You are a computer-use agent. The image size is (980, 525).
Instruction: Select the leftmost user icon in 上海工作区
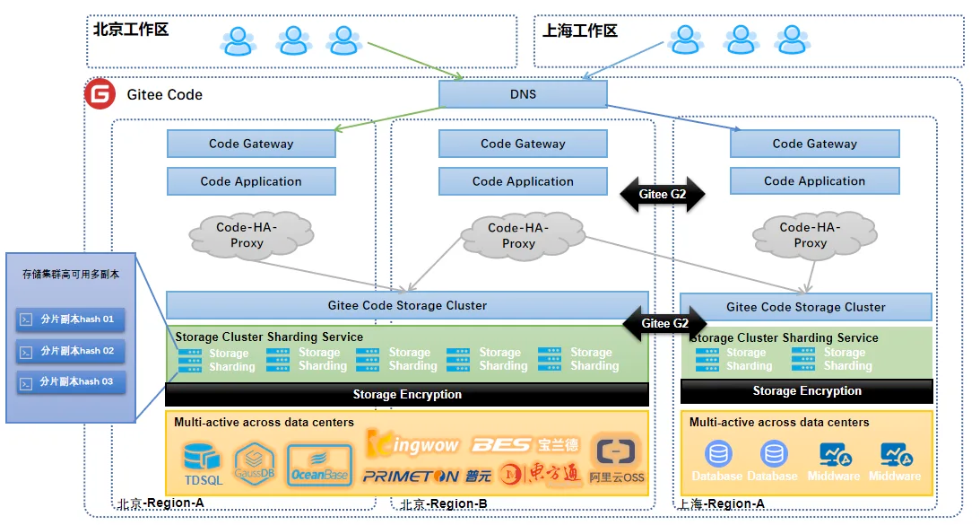coord(686,40)
